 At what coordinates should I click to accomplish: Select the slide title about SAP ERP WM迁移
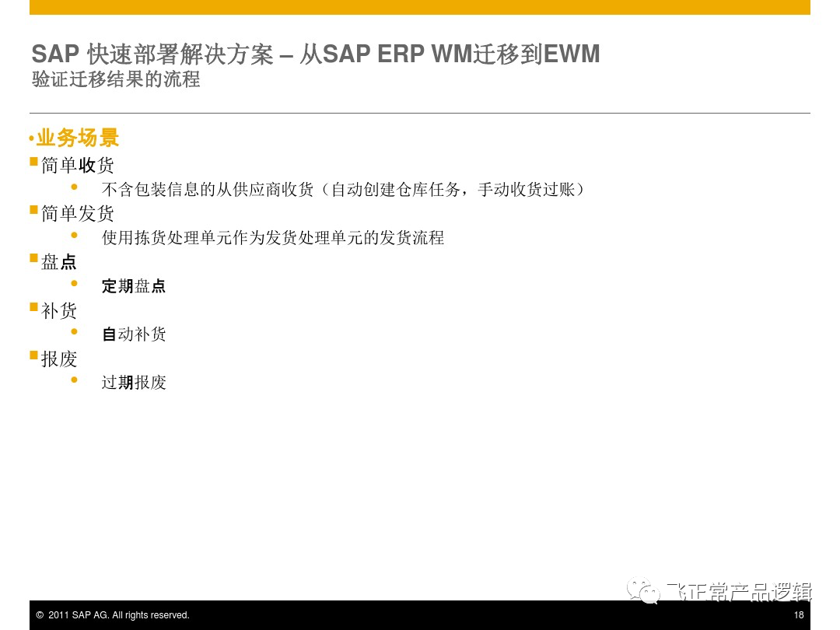315,54
